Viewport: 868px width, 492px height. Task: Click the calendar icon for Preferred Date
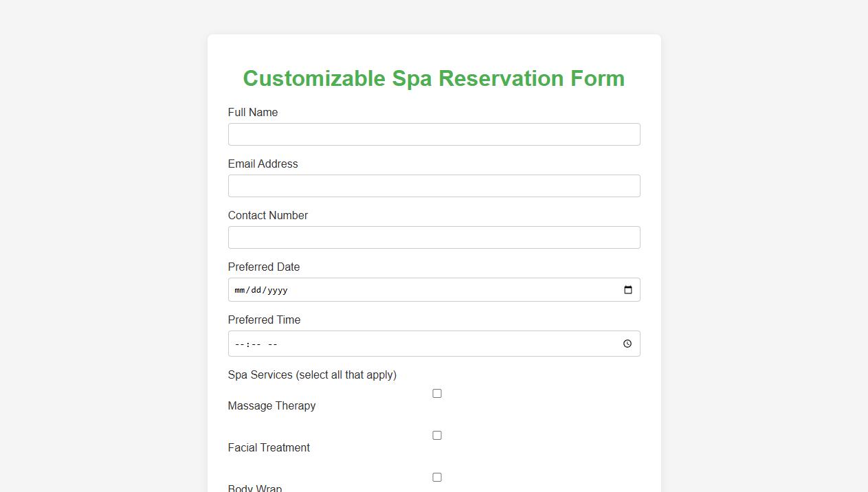627,289
